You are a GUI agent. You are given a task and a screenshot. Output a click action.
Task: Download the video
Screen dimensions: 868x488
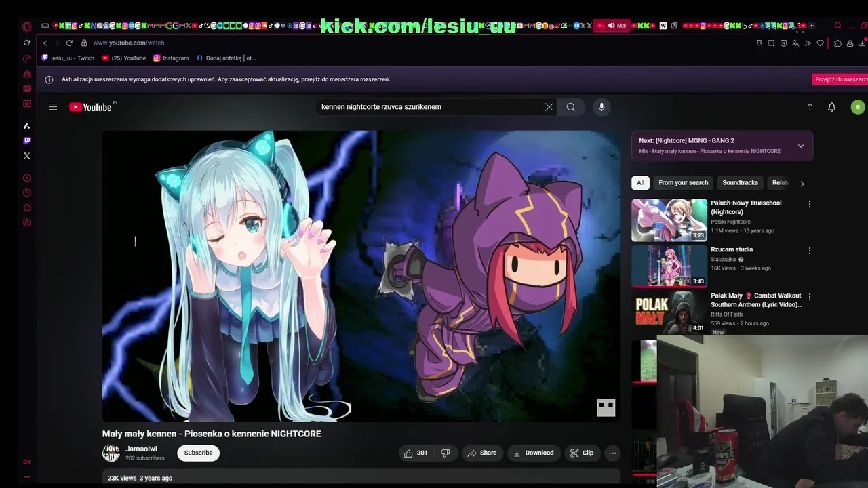tap(534, 453)
